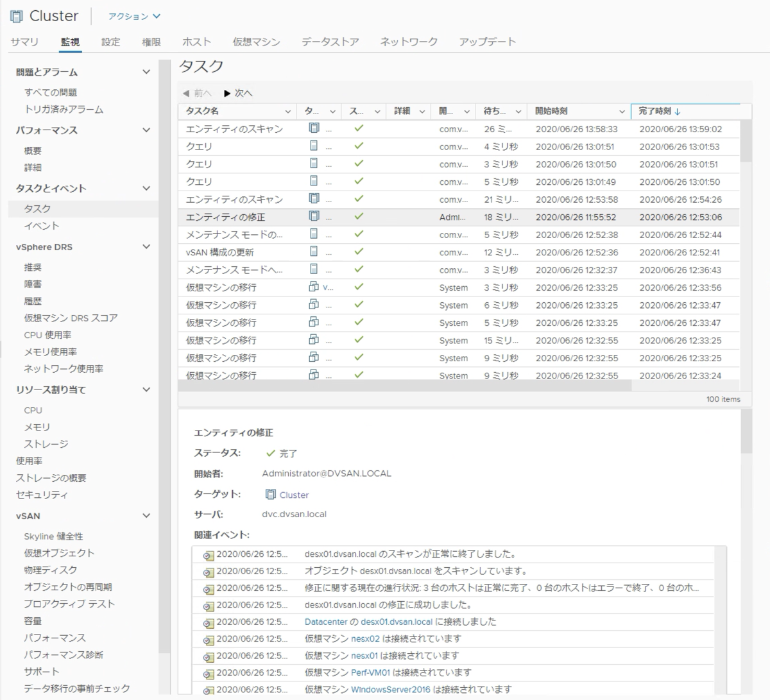This screenshot has width=770, height=700.
Task: Open 履歴 under vSphere DRS
Action: (33, 301)
